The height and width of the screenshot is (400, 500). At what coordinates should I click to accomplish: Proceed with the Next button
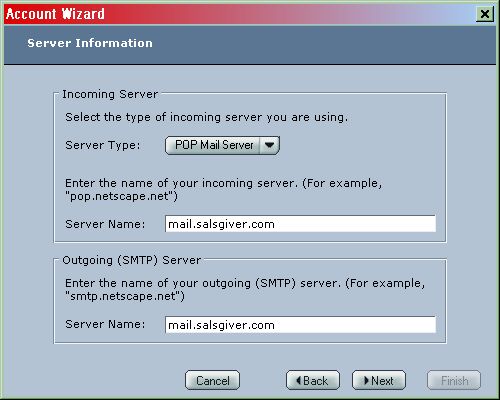point(379,380)
